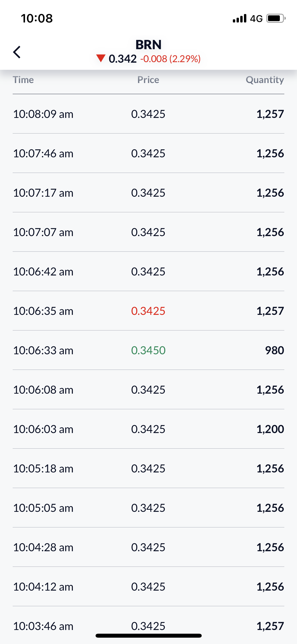297x644 pixels.
Task: Tap the red down-triangle price indicator
Action: pos(101,58)
